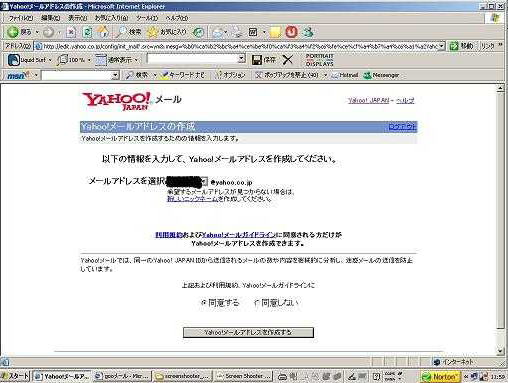508x383 pixels.
Task: Expand the email address selection dropdown
Action: (x=204, y=182)
